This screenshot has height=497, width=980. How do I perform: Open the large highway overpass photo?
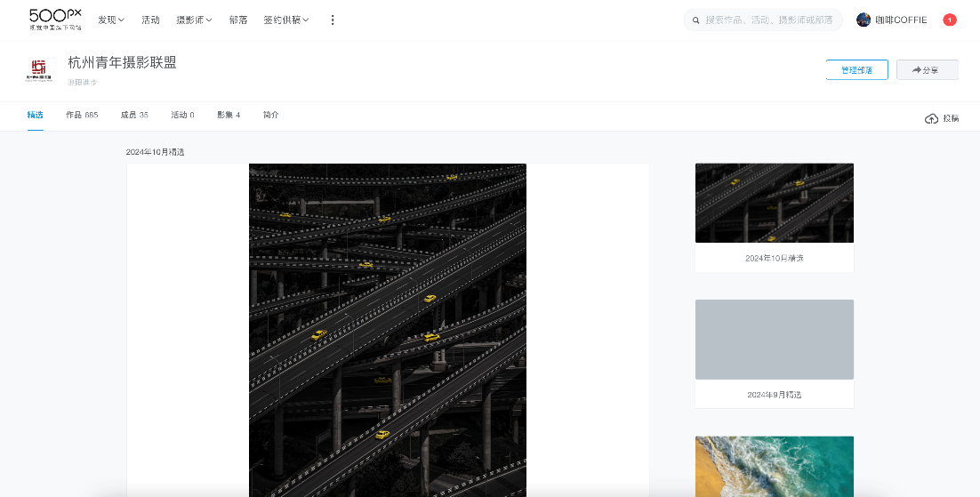[388, 330]
